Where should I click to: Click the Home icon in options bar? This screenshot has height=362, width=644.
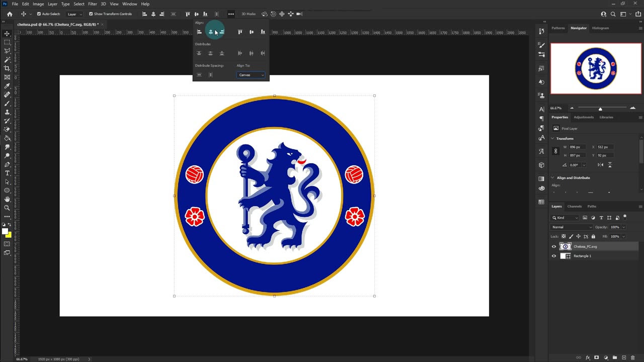pyautogui.click(x=10, y=14)
